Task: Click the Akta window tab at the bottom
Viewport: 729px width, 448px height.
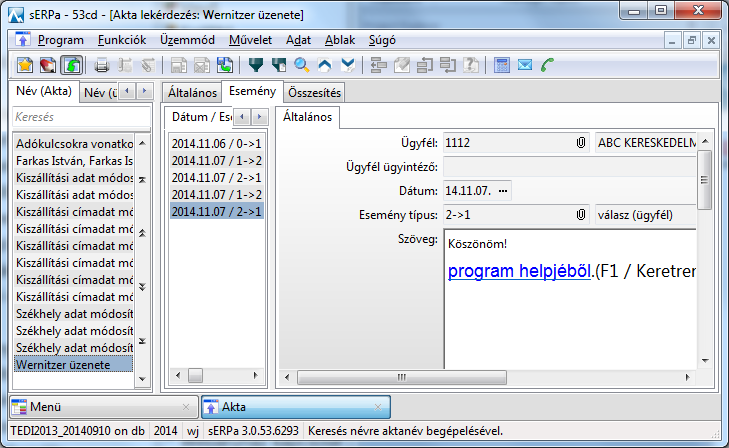Action: click(x=296, y=407)
